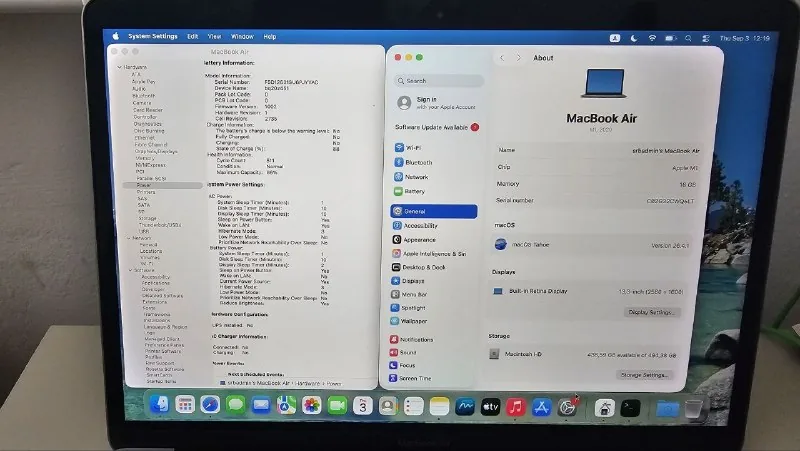Open Messages app in Dock

click(235, 405)
